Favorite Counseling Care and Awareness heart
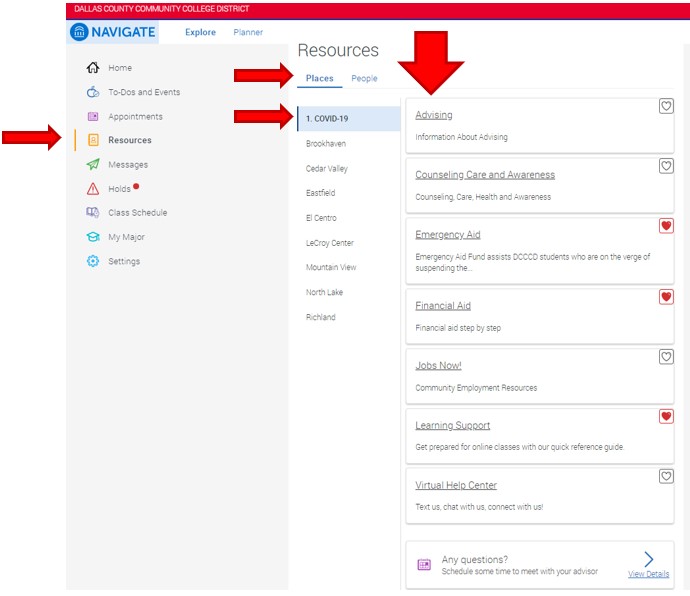Screen dimensions: 690x596 pos(666,166)
